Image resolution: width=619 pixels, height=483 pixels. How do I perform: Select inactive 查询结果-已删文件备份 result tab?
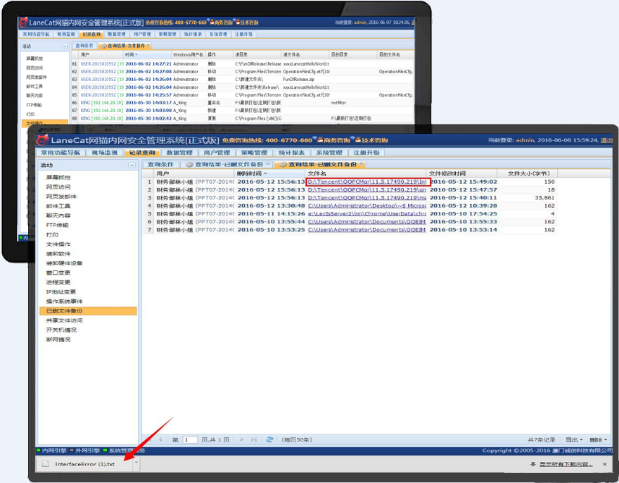229,164
